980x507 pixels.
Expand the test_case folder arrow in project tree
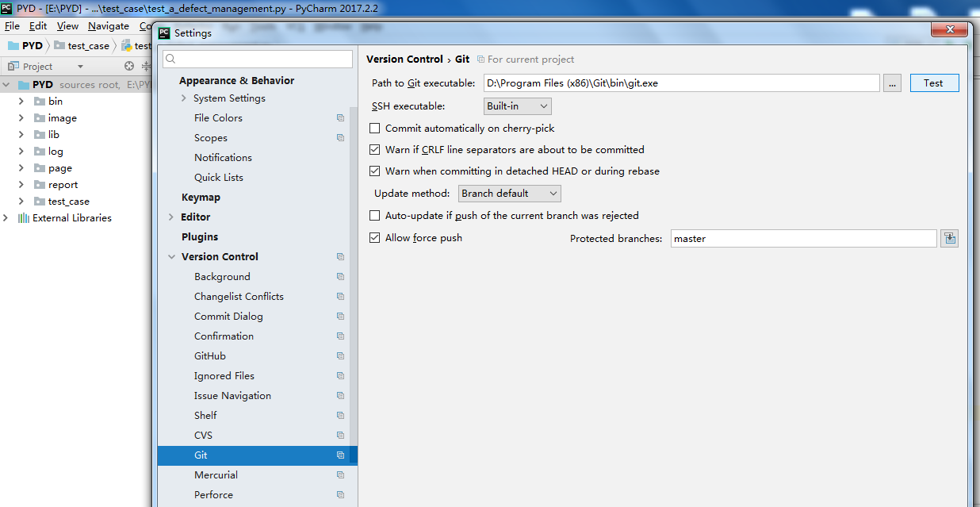(21, 201)
